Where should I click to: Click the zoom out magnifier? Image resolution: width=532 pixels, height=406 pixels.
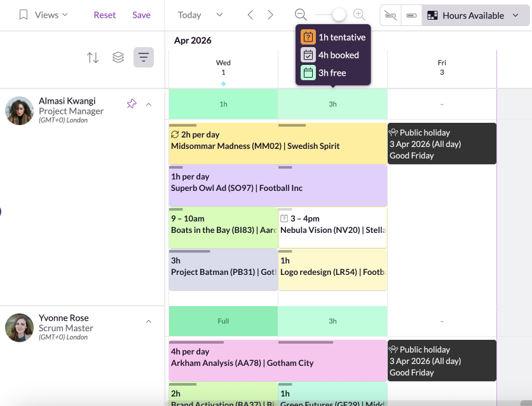pos(301,15)
